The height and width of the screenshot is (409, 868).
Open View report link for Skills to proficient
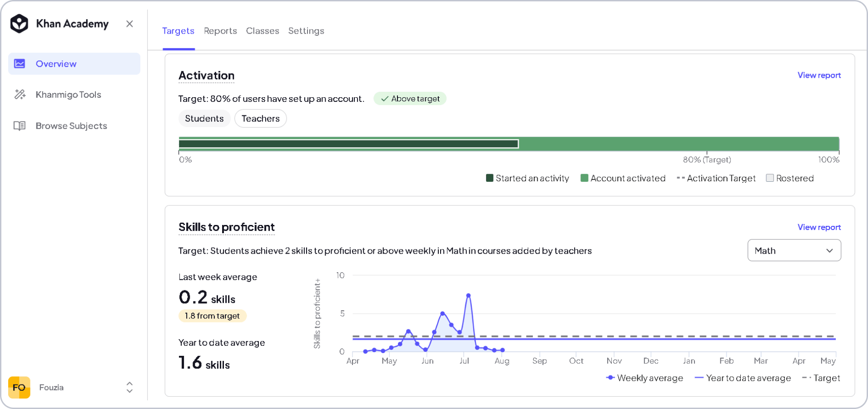coord(819,227)
